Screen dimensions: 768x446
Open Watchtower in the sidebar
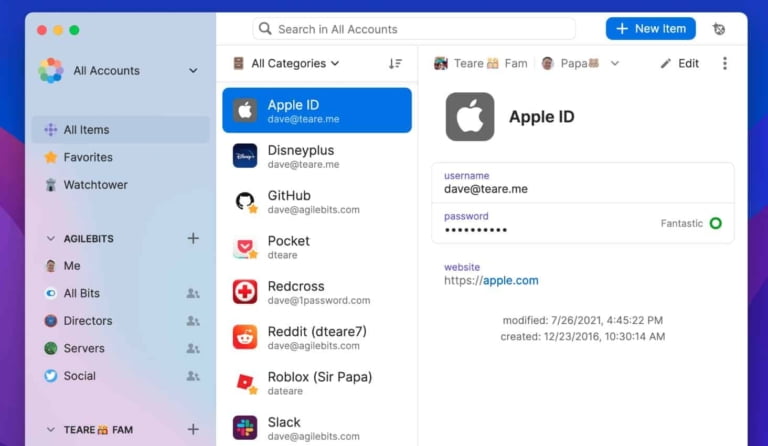coord(120,185)
